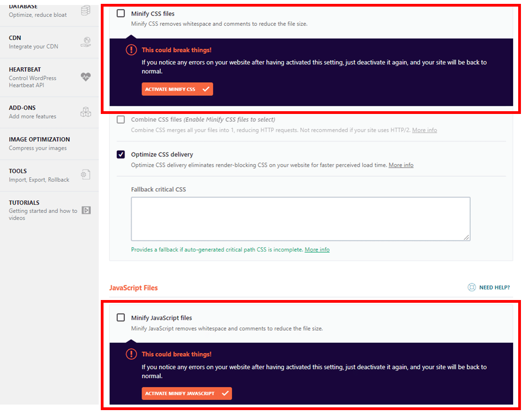Click the Tools gear-page icon
The height and width of the screenshot is (420, 527).
pos(85,175)
